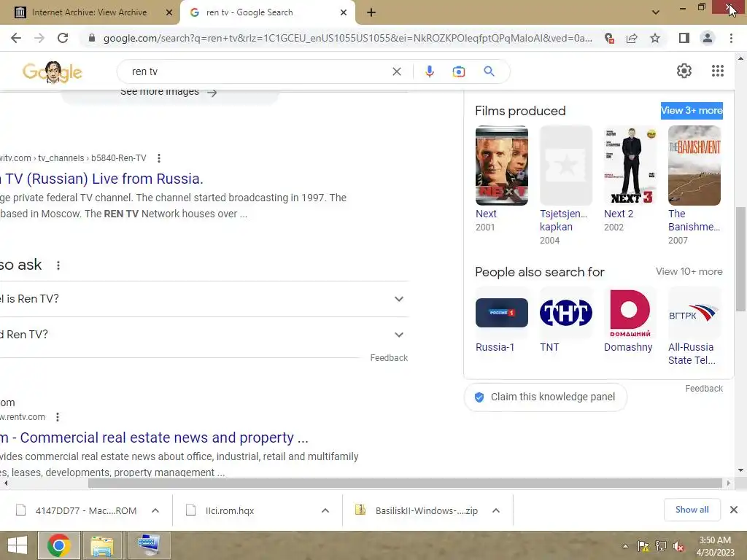Open more options for rentv.com result
Viewport: 747px width, 560px height.
(57, 417)
